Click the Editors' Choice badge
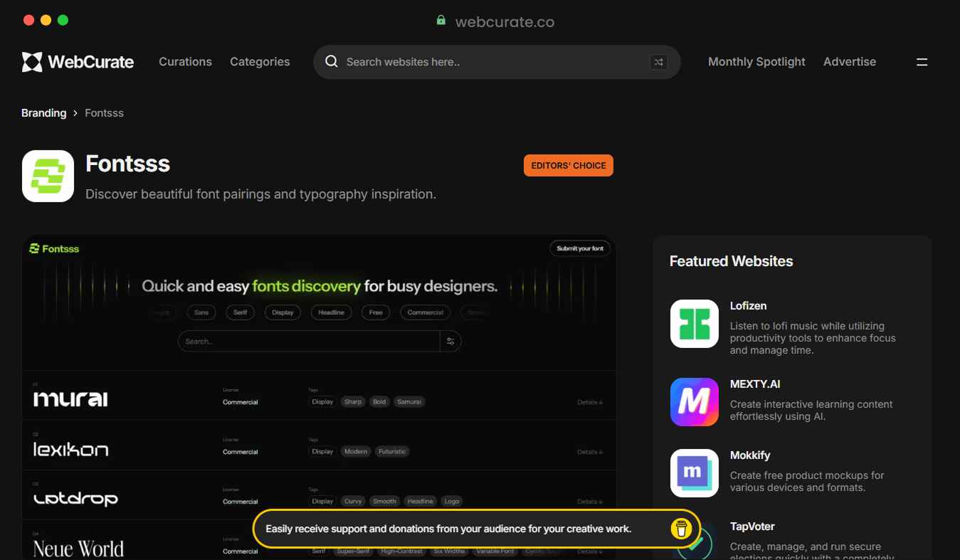The width and height of the screenshot is (960, 560). (569, 166)
